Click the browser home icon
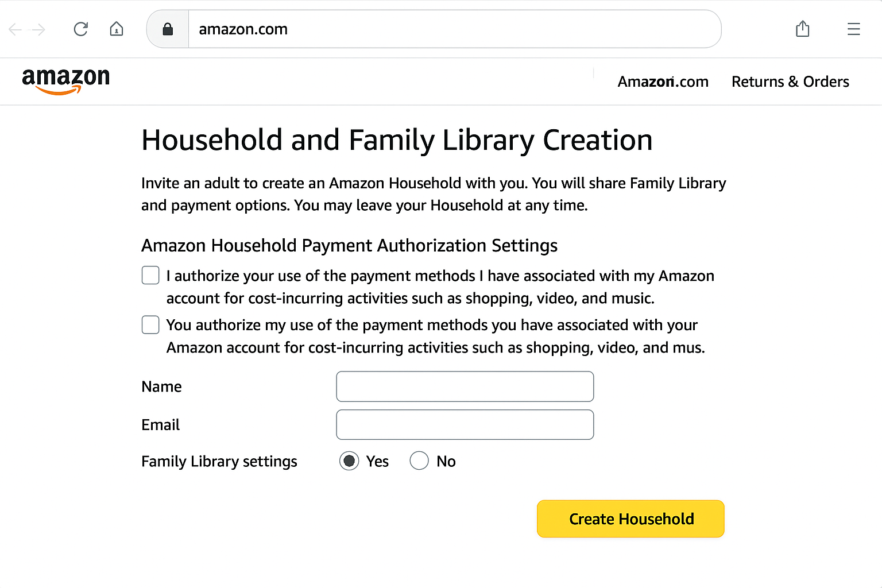Screen dimensions: 882x588 tap(116, 29)
